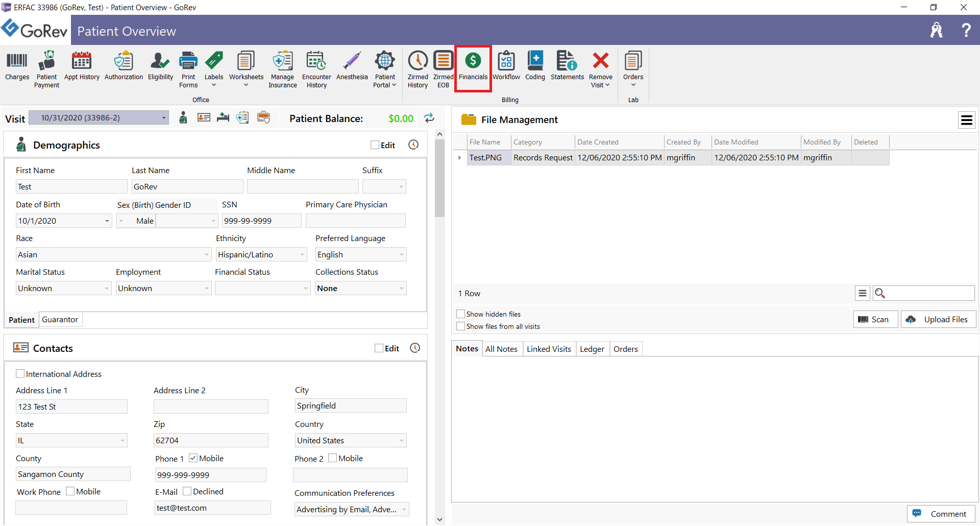View Demographics change history clock
The image size is (980, 526).
[413, 145]
